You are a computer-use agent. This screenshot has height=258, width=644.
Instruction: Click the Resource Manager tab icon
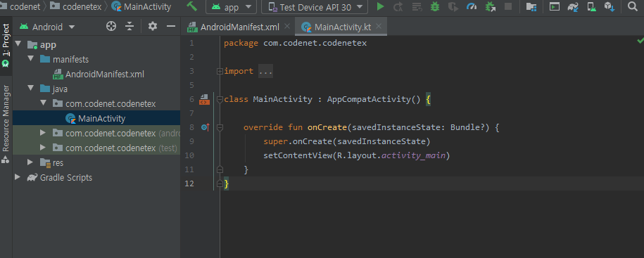tap(6, 160)
